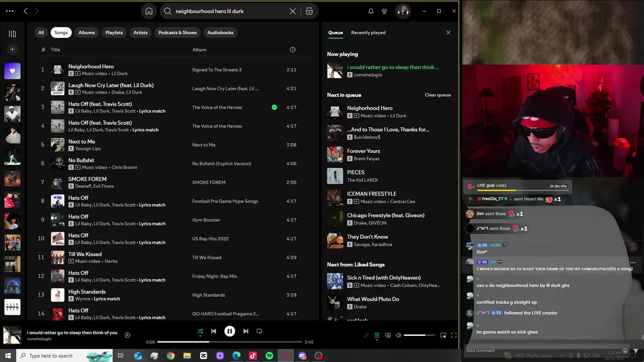Toggle repeat mode

click(x=260, y=331)
